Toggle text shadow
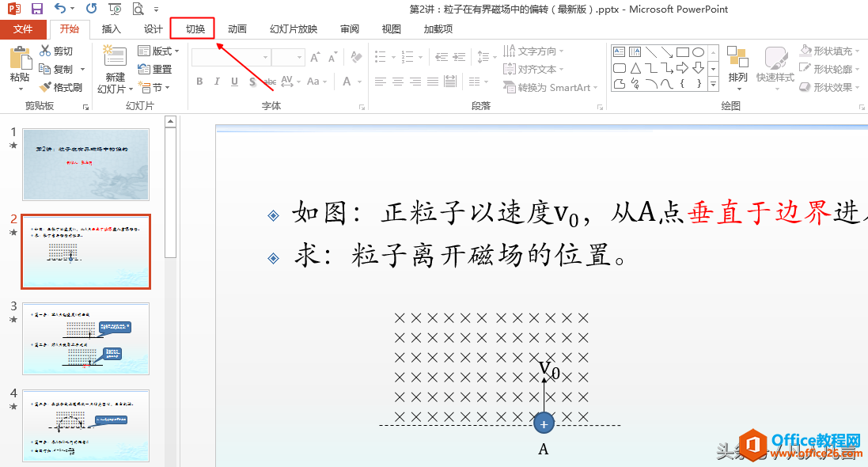Screen dimensions: 868x467 tap(252, 82)
